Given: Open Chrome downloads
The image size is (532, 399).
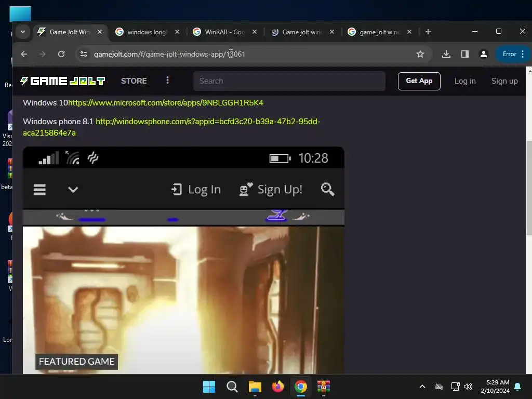Looking at the screenshot, I should pos(446,54).
